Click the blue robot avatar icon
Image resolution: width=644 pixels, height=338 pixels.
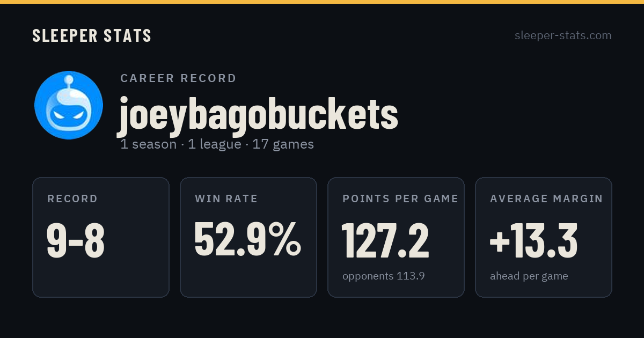[69, 105]
